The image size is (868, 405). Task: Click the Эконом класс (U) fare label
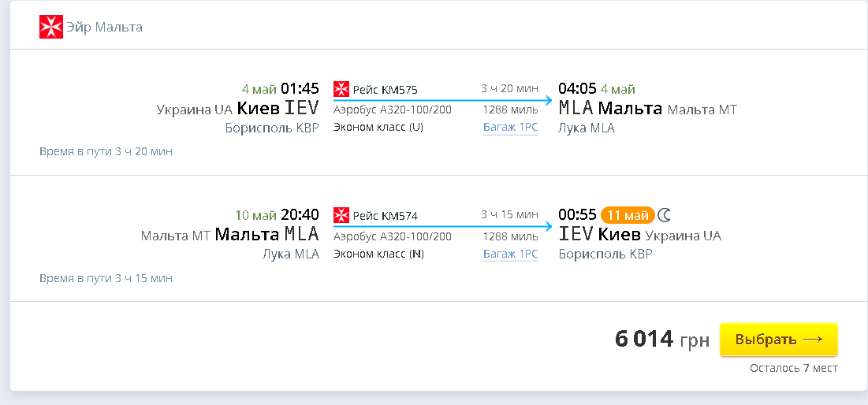tap(378, 128)
